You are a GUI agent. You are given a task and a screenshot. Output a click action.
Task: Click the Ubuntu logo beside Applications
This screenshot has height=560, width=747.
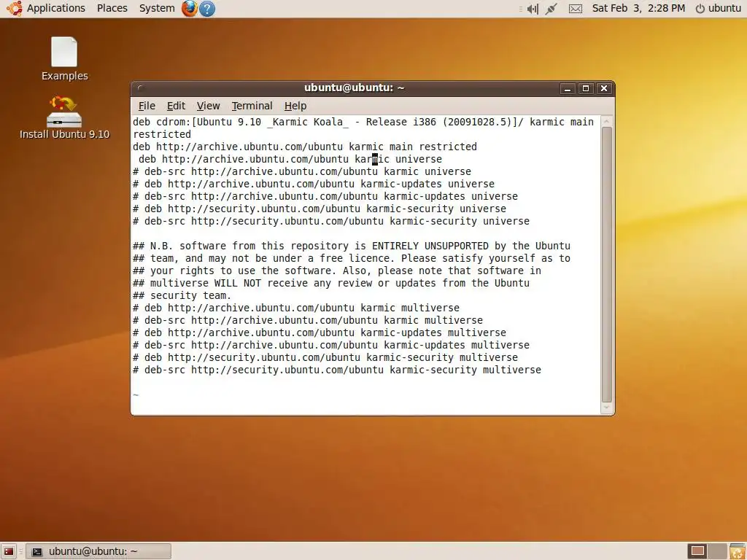[14, 8]
